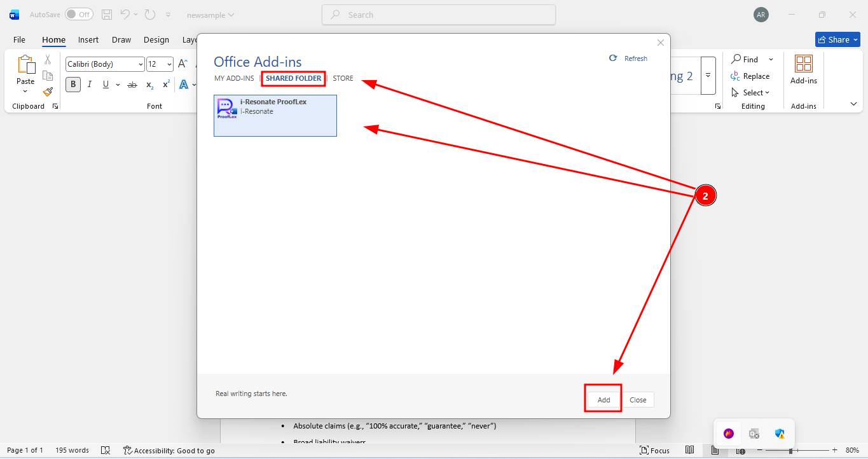
Task: Toggle Bold formatting button
Action: pos(73,85)
